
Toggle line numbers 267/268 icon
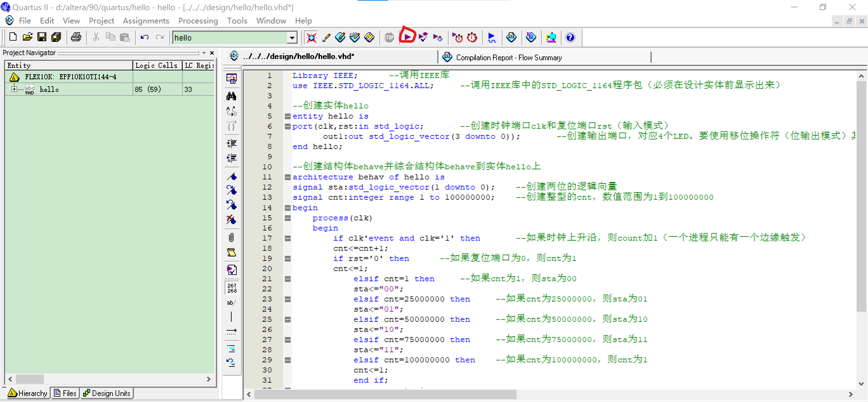click(232, 288)
